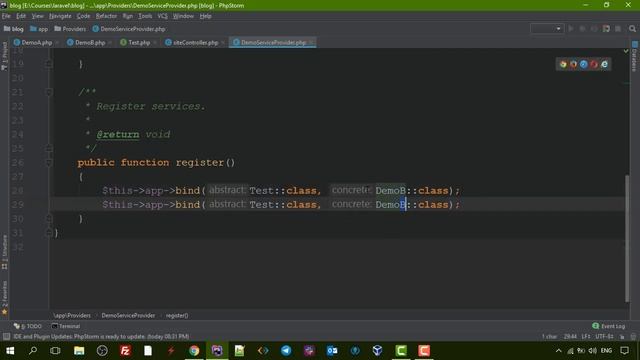Open the Code menu
This screenshot has height=360, width=640.
click(83, 16)
